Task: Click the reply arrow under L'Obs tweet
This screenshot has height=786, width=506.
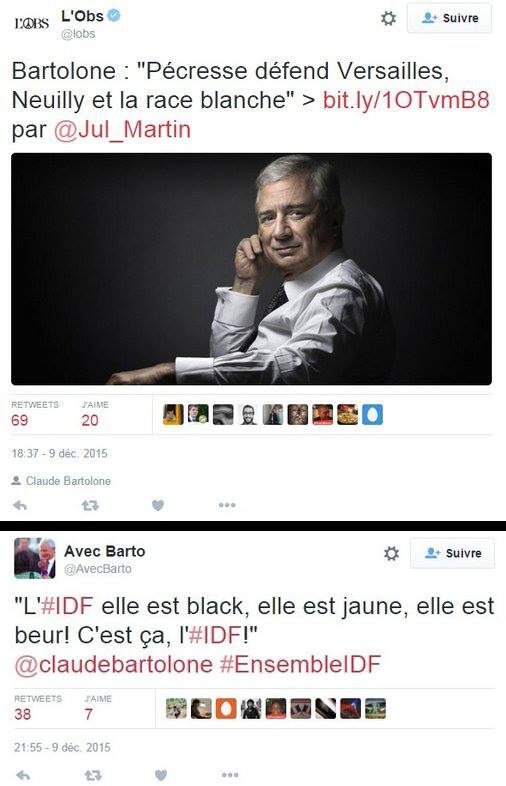Action: pyautogui.click(x=20, y=505)
